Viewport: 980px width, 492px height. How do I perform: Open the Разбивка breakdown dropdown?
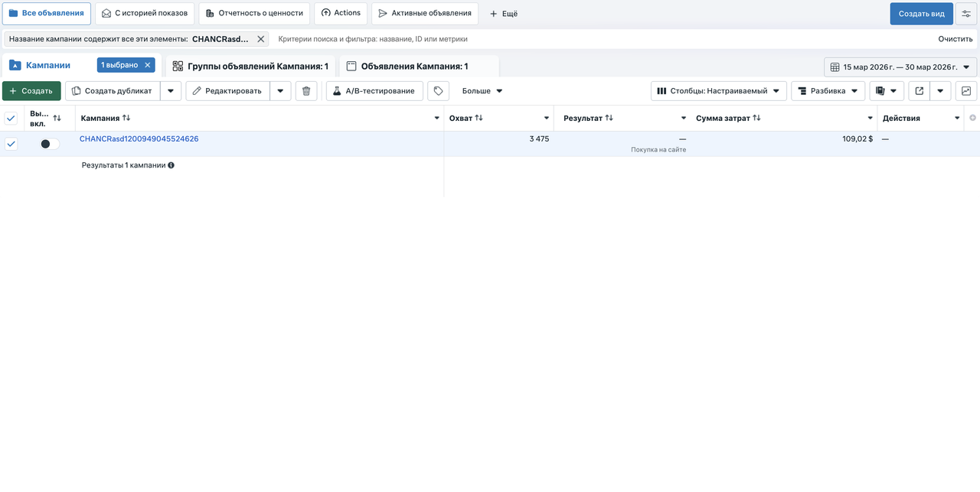[828, 91]
